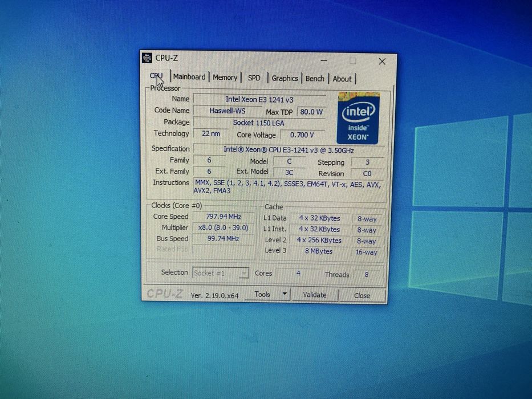Click the Haswell-WS code name value

point(228,111)
